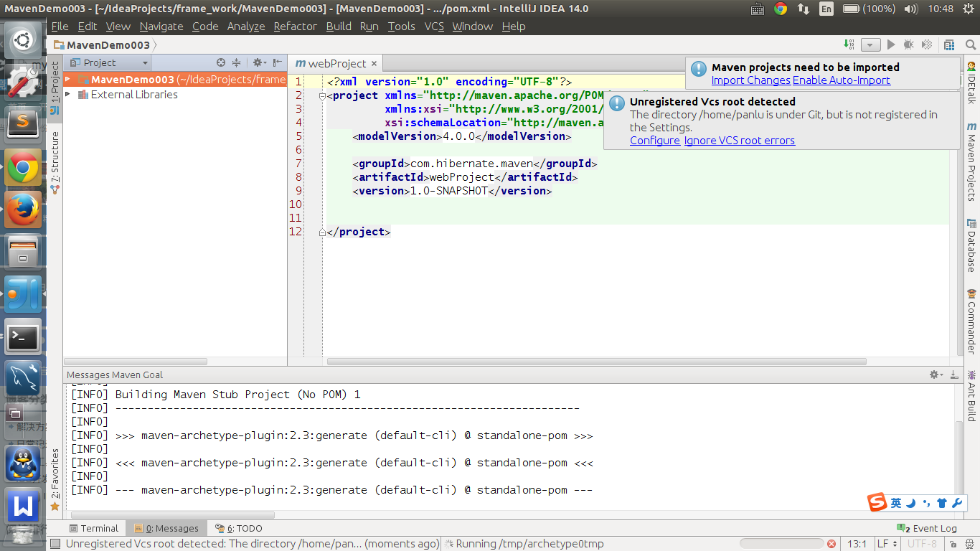Click Collapse All icon in Project panel
Screen dimensions: 980x551
pos(237,63)
